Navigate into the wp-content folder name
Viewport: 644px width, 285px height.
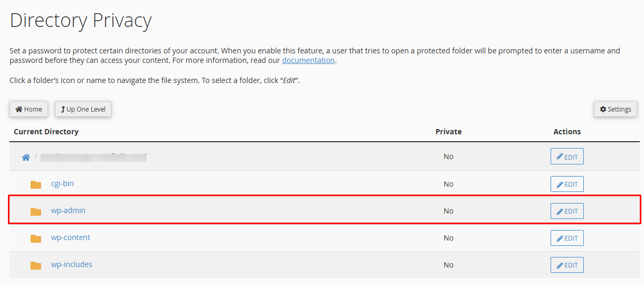click(x=71, y=237)
